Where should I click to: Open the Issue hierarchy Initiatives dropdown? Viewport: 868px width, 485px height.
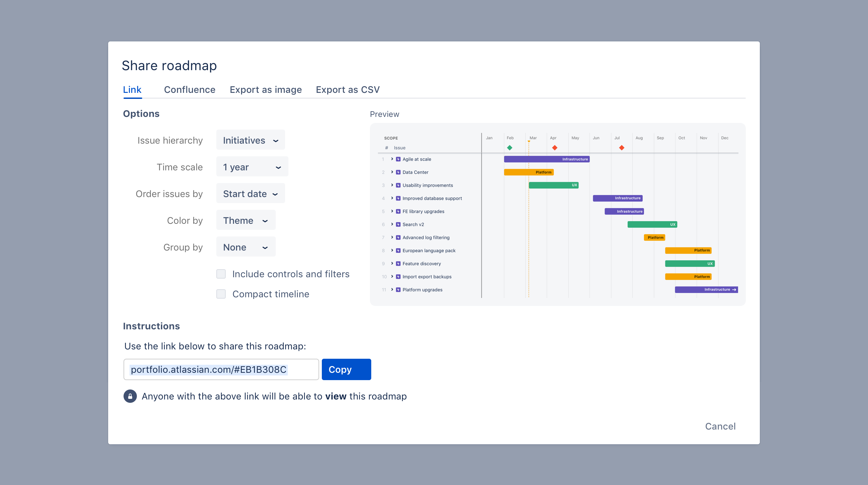pyautogui.click(x=250, y=140)
